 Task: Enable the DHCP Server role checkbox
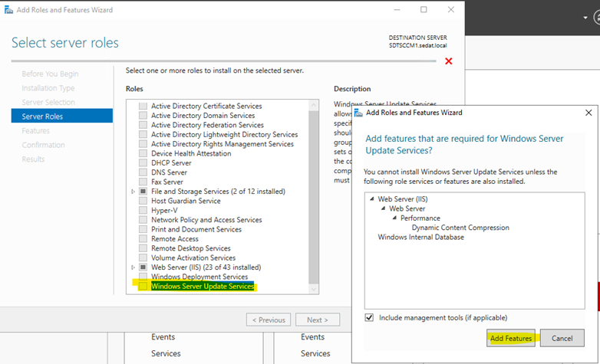pyautogui.click(x=143, y=163)
